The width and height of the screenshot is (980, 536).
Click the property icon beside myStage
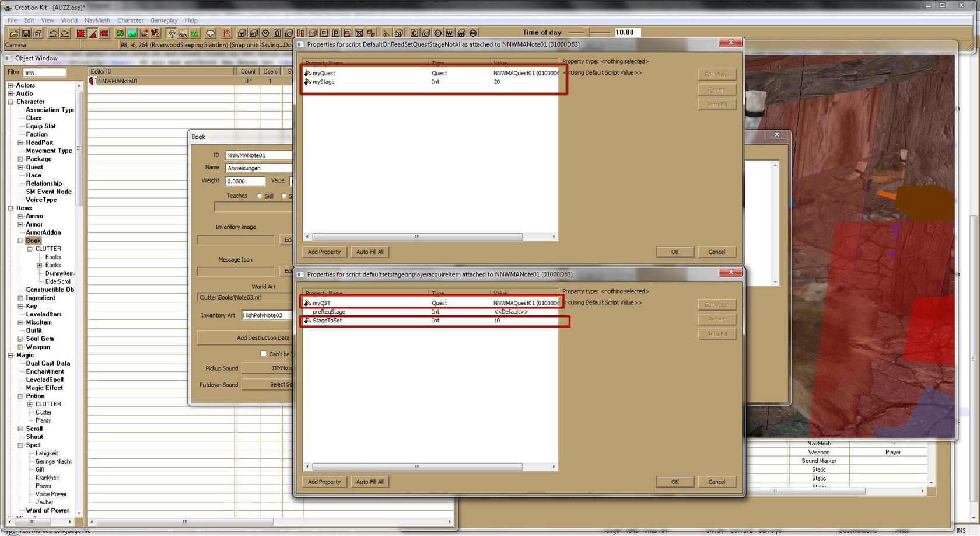pos(307,82)
